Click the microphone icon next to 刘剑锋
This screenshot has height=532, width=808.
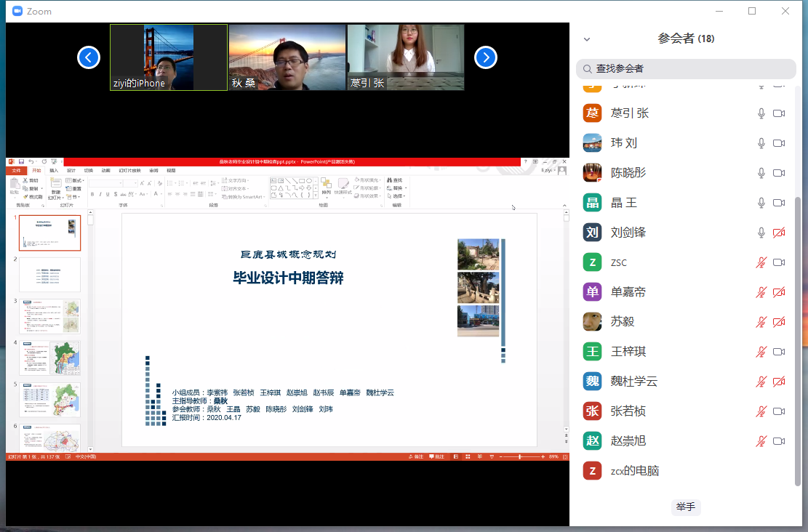pos(761,233)
